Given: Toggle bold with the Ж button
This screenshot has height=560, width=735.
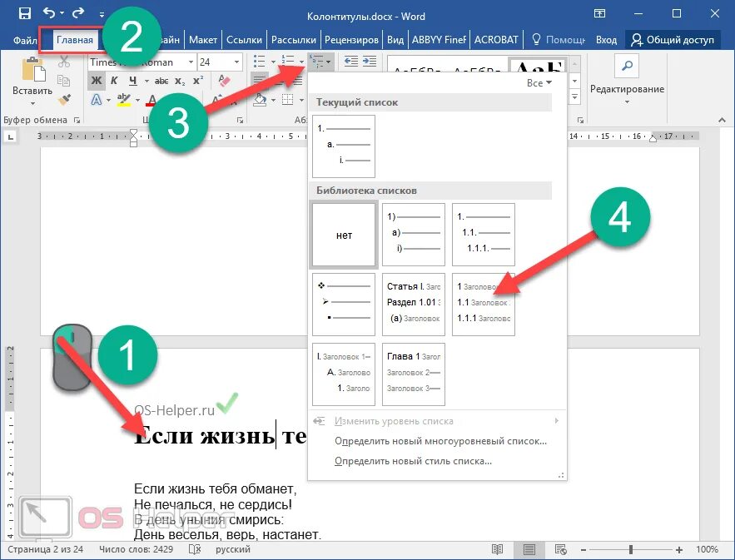Looking at the screenshot, I should pyautogui.click(x=97, y=81).
